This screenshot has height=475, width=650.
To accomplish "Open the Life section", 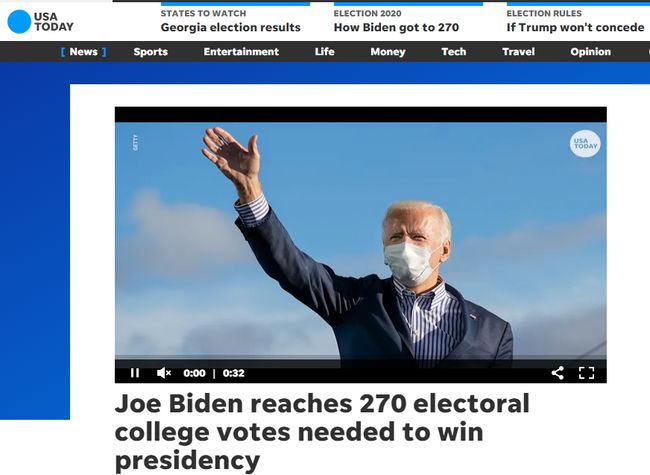I will tap(325, 52).
